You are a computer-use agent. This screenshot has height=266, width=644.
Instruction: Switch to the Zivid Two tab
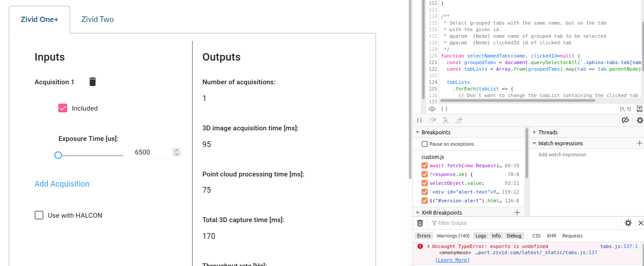pos(97,19)
